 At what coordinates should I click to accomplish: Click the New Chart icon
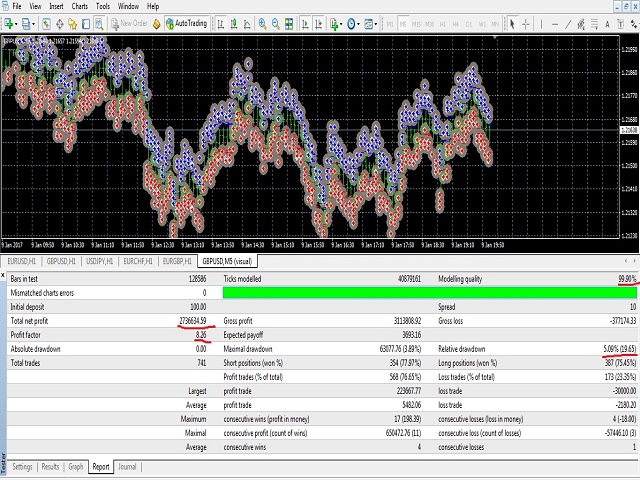[8, 24]
